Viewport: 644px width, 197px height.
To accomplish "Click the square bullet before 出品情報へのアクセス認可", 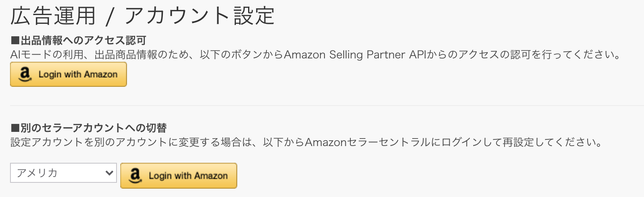I will tap(15, 41).
